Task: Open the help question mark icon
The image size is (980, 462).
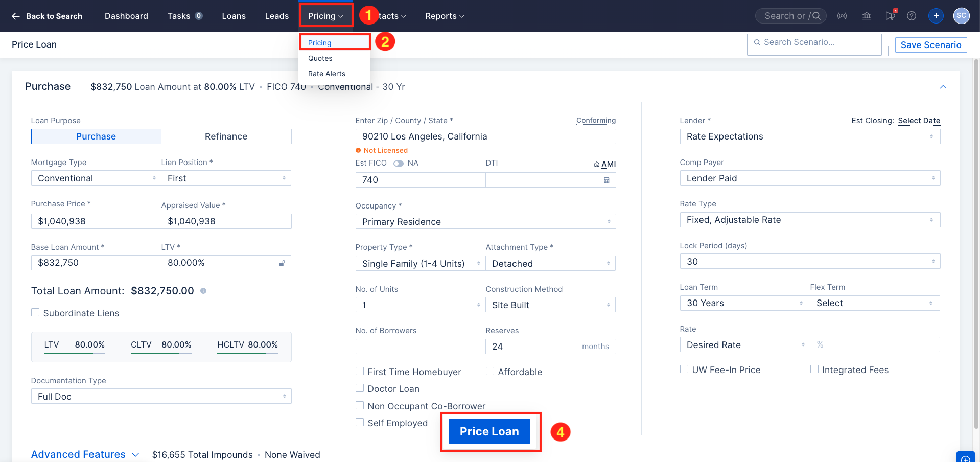Action: 911,16
